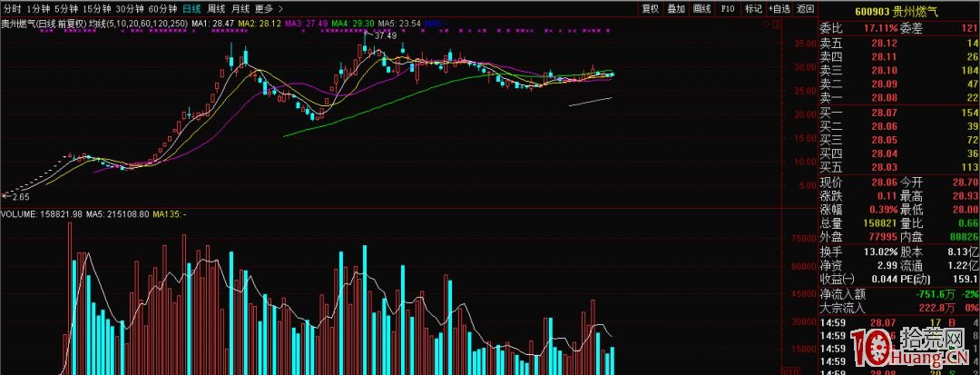The height and width of the screenshot is (375, 980).
Task: Click the 量比 0.66 value
Action: coord(968,223)
